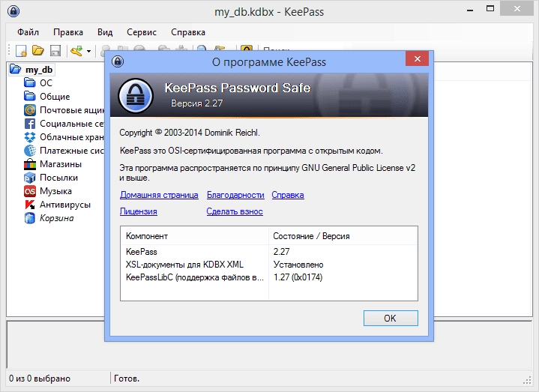Viewport: 539px width, 392px height.
Task: Open the Сервис menu
Action: click(x=142, y=32)
